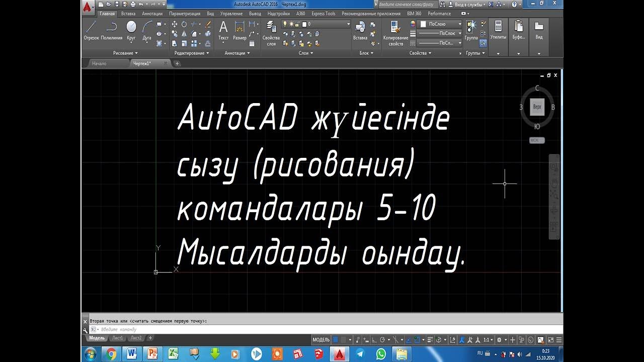This screenshot has width=644, height=362.
Task: Add a new drawing tab with plus
Action: 177,63
